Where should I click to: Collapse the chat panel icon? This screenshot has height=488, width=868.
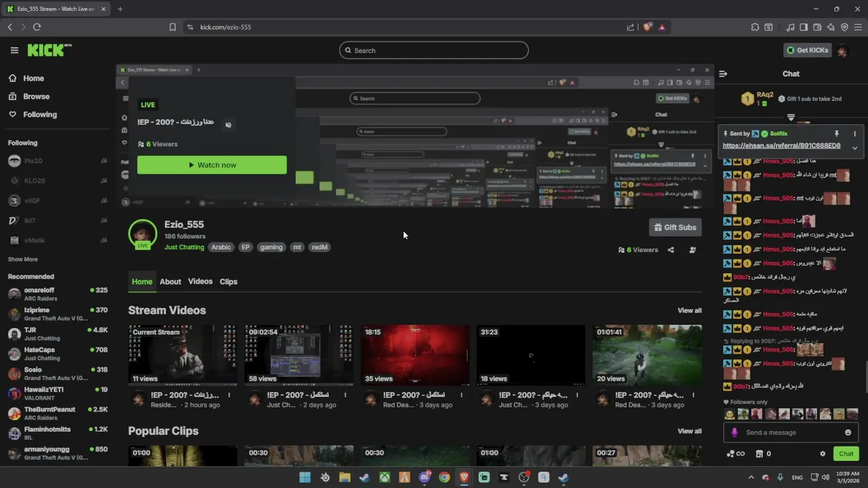coord(723,74)
